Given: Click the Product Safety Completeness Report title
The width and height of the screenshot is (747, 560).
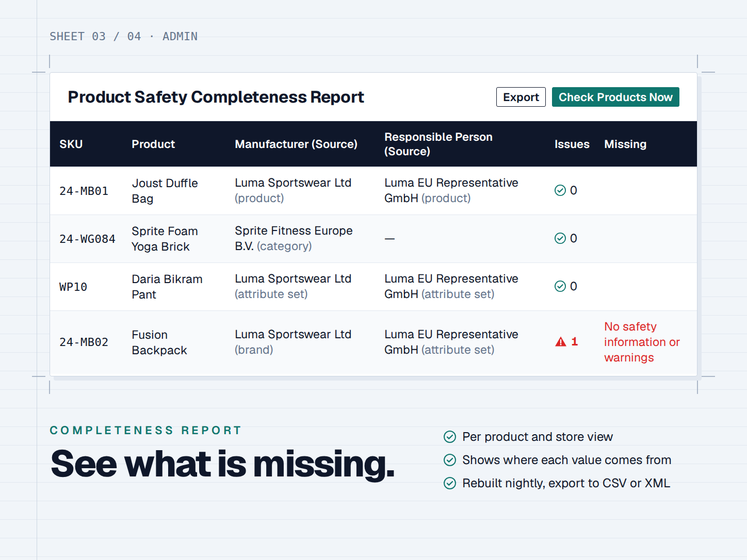Looking at the screenshot, I should (216, 97).
